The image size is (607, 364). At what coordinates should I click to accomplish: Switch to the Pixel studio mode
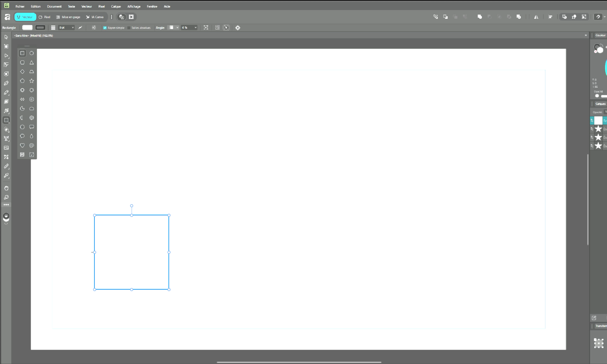coord(45,17)
